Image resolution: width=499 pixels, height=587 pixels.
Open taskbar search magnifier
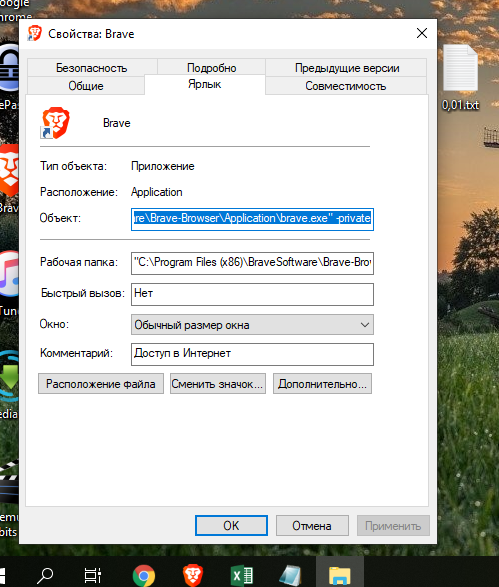tap(45, 575)
